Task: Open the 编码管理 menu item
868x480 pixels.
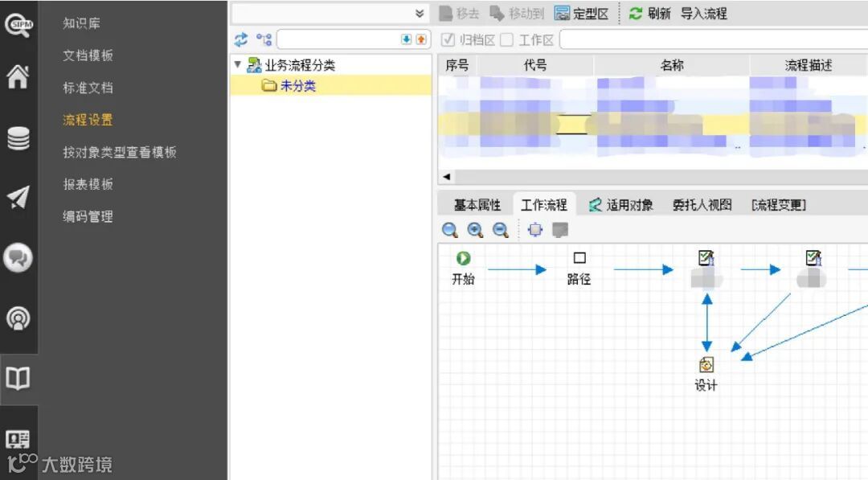Action: click(x=88, y=216)
